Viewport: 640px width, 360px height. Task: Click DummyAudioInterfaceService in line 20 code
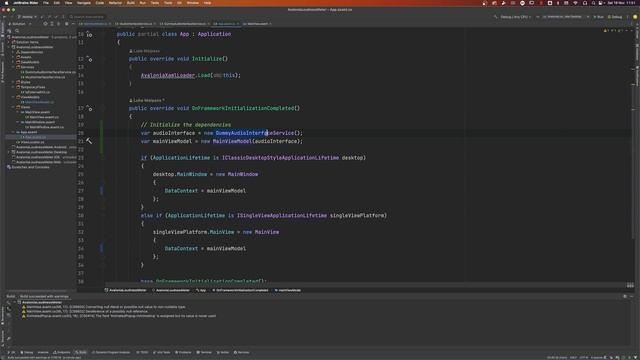255,133
